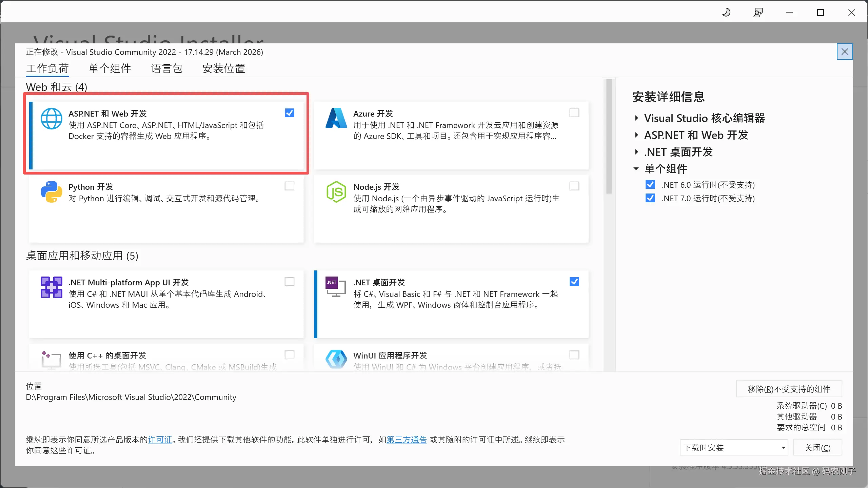Click the Python development logo icon
The width and height of the screenshot is (868, 488).
click(52, 192)
